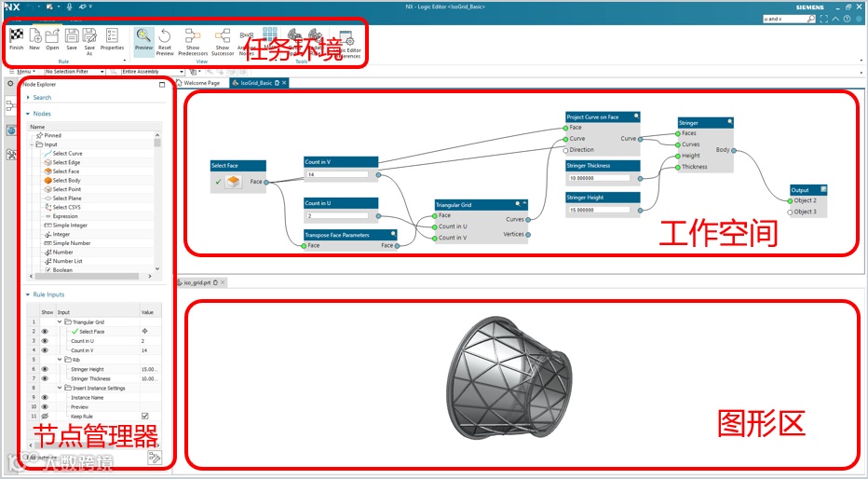Image resolution: width=868 pixels, height=479 pixels.
Task: Choose the Save As icon
Action: [89, 36]
